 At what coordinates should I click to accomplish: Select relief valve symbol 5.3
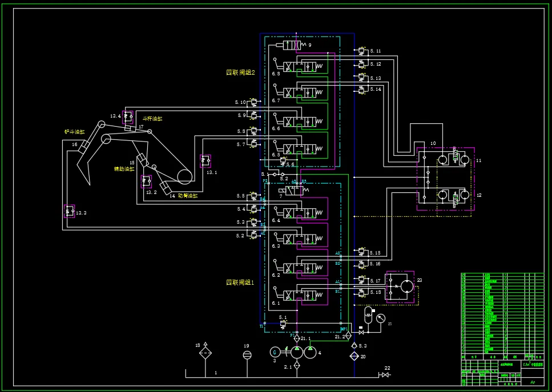253,222
